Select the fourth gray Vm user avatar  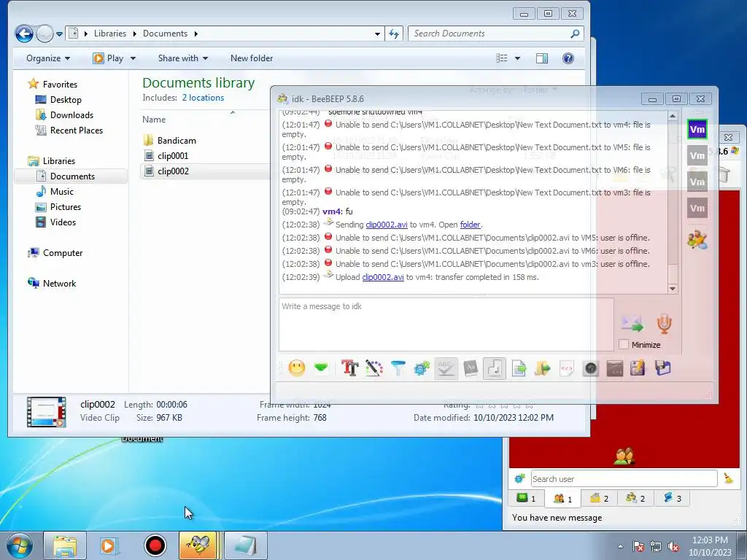pyautogui.click(x=697, y=208)
